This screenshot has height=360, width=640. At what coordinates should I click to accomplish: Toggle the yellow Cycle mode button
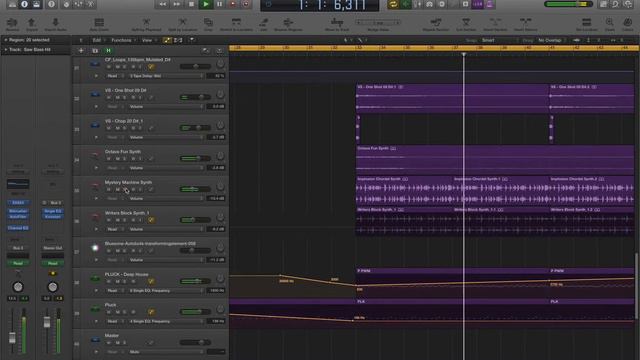393,4
